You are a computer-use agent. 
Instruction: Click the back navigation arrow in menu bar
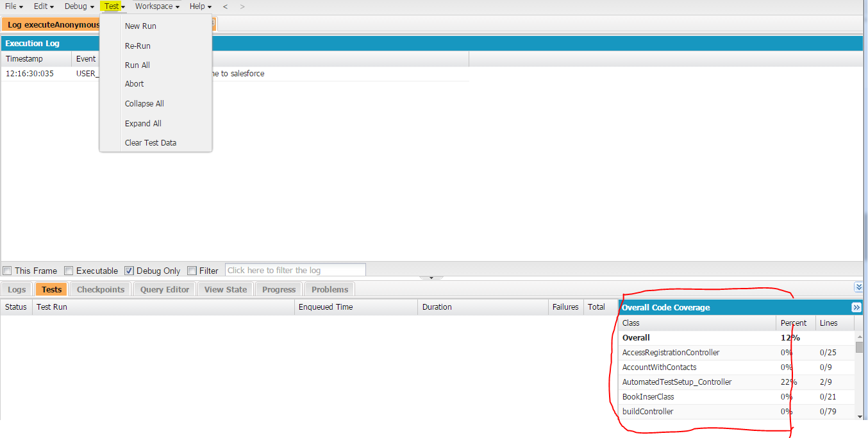pyautogui.click(x=224, y=6)
